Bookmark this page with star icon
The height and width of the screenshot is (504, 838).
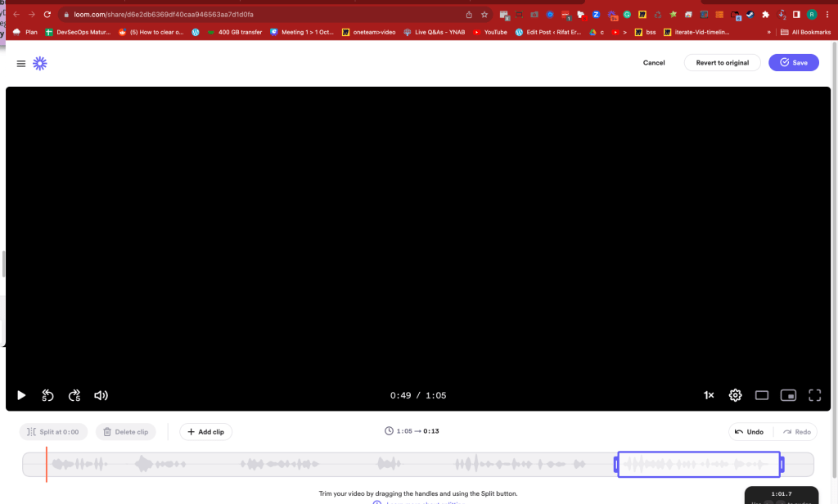coord(484,15)
